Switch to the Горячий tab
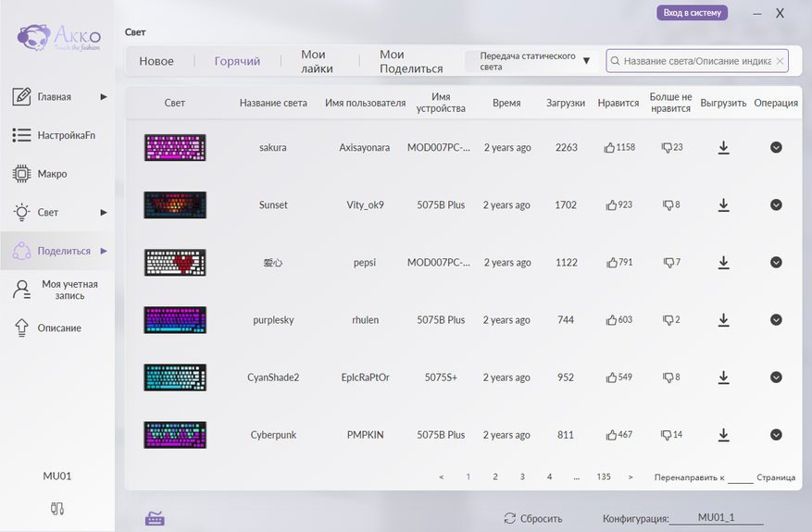 [x=237, y=61]
